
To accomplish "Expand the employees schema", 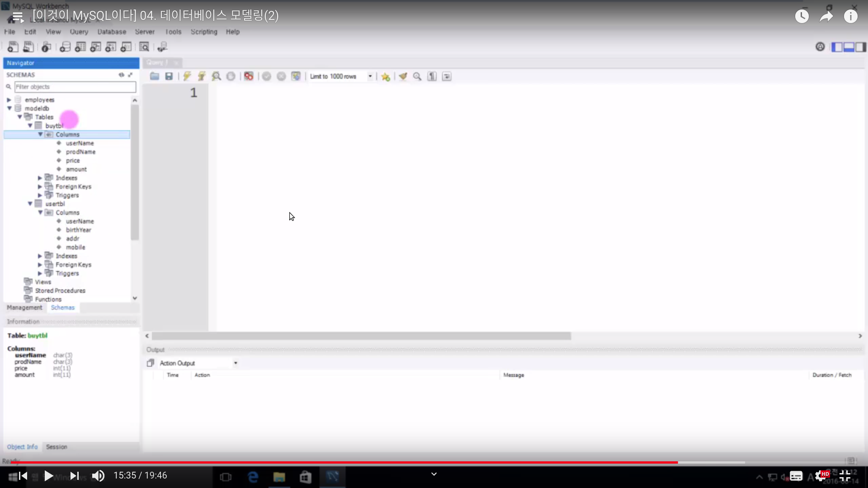I will click(9, 100).
